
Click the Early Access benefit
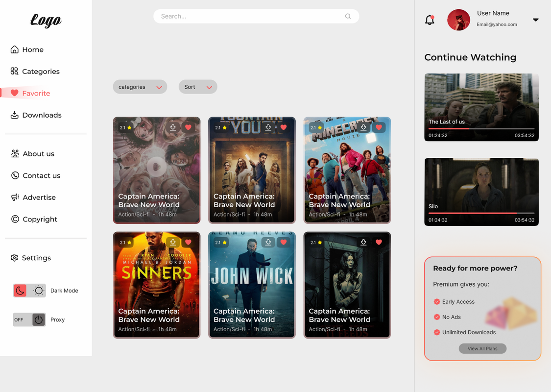coord(454,302)
